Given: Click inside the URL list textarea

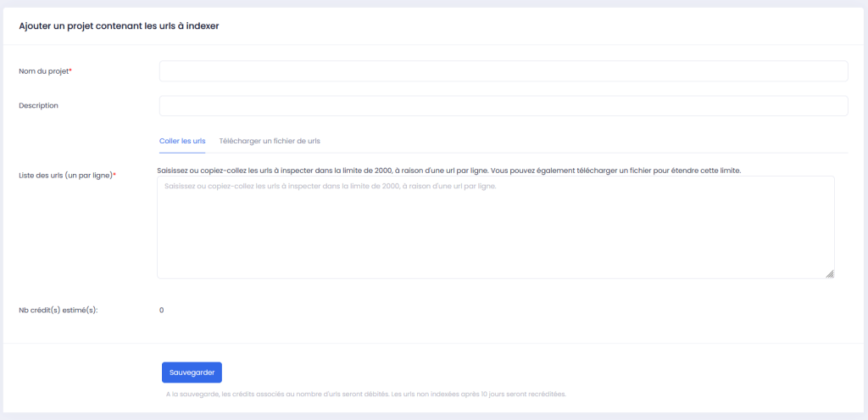Looking at the screenshot, I should tap(495, 227).
